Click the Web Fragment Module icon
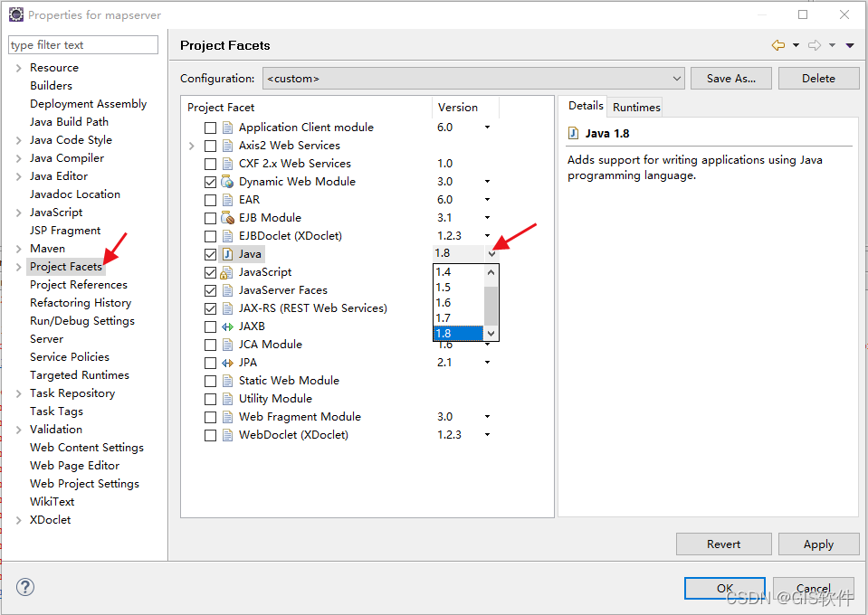This screenshot has height=615, width=868. coord(227,417)
